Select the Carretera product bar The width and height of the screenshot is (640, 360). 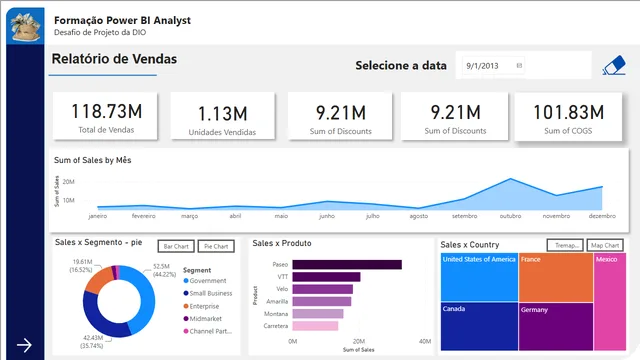[315, 326]
